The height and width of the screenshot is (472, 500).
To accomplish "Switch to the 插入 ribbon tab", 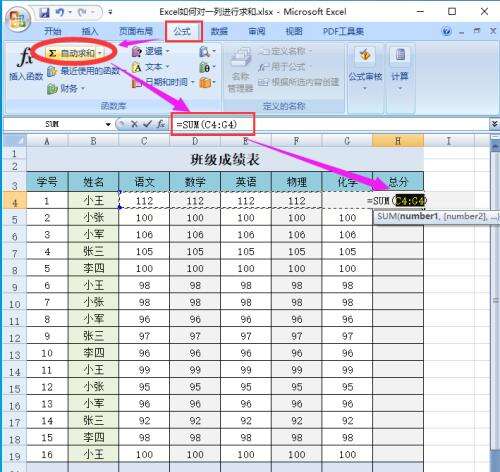I will (90, 31).
